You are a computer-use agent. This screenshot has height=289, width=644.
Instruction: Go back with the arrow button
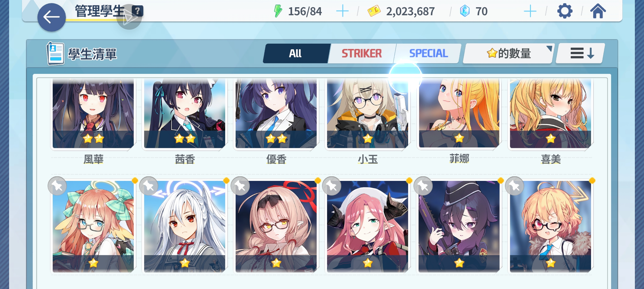[51, 17]
